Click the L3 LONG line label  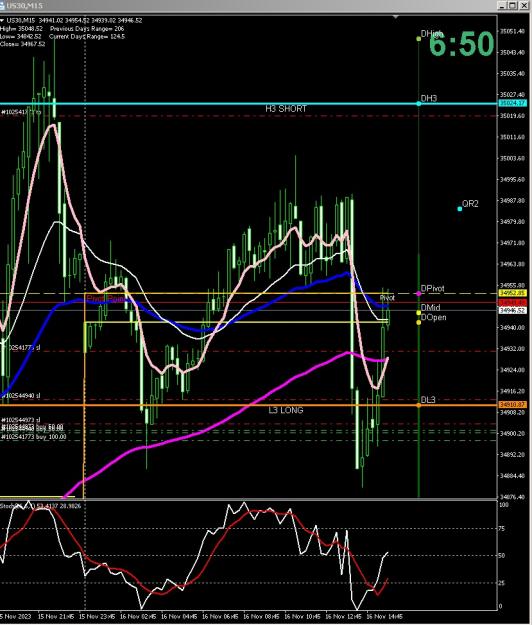286,410
